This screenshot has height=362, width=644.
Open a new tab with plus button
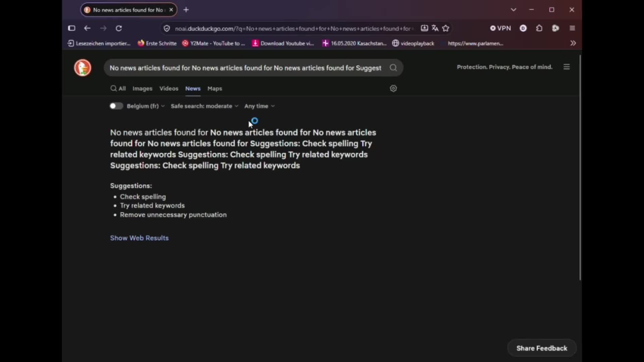[x=186, y=10]
